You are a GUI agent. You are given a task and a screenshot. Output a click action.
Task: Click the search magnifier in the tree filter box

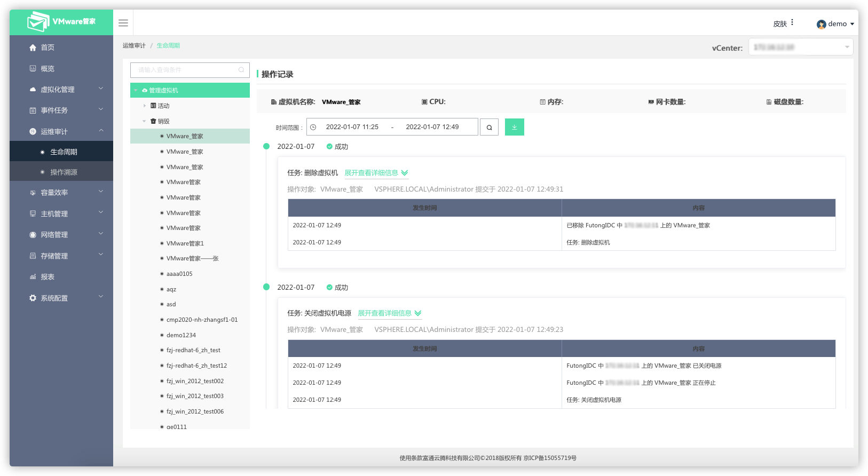(x=241, y=70)
